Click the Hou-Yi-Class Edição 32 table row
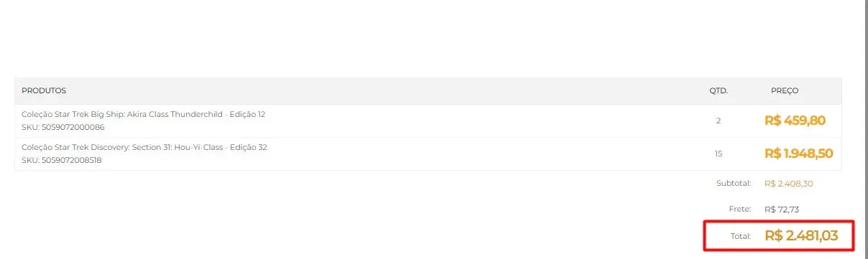This screenshot has width=868, height=259. [x=428, y=154]
